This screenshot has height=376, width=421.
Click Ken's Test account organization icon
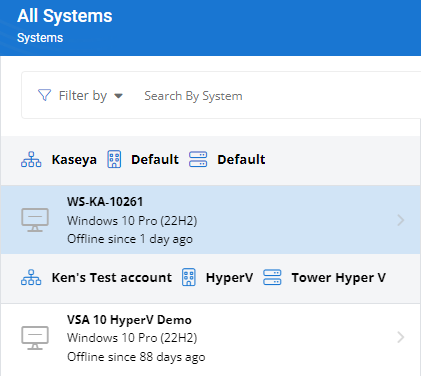[31, 277]
